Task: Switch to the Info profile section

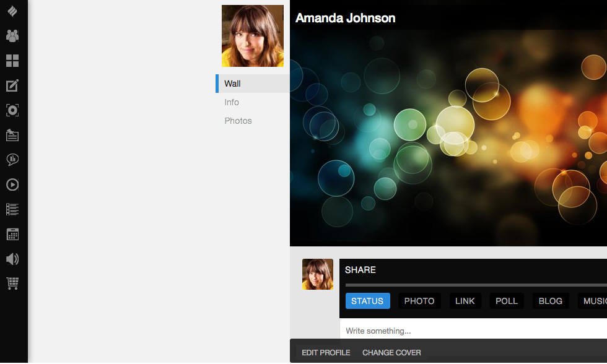Action: coord(232,102)
